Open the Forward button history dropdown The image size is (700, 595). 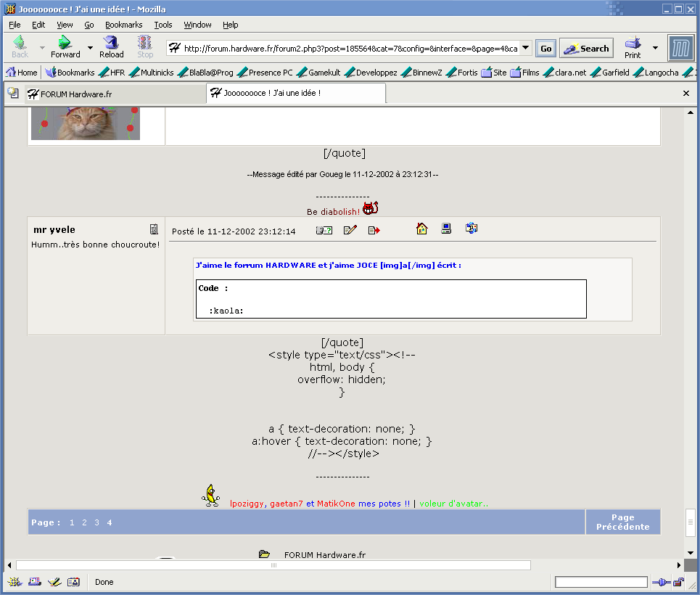[90, 49]
